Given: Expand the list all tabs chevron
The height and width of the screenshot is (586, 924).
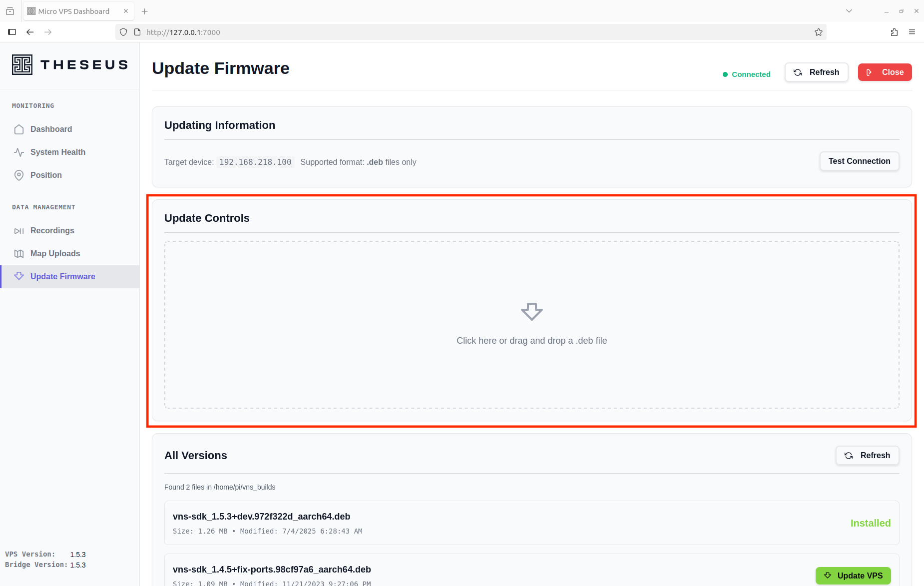Looking at the screenshot, I should click(849, 11).
